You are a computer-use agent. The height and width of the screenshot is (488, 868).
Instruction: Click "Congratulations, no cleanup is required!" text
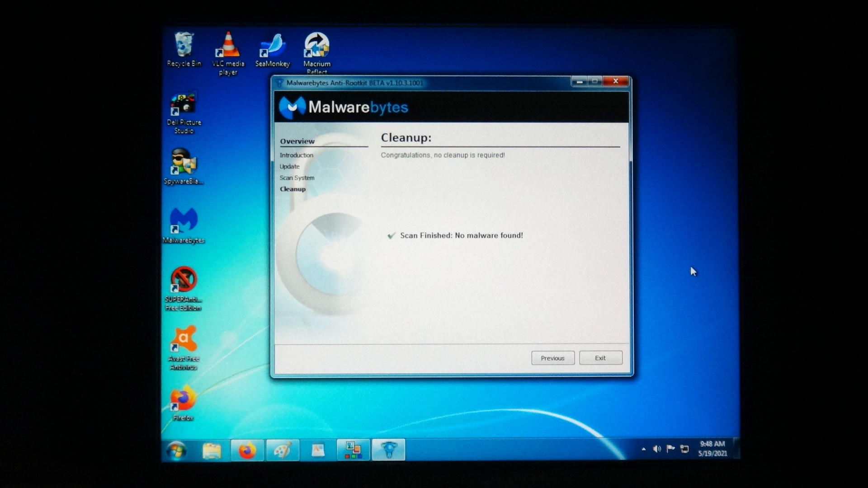click(x=443, y=155)
